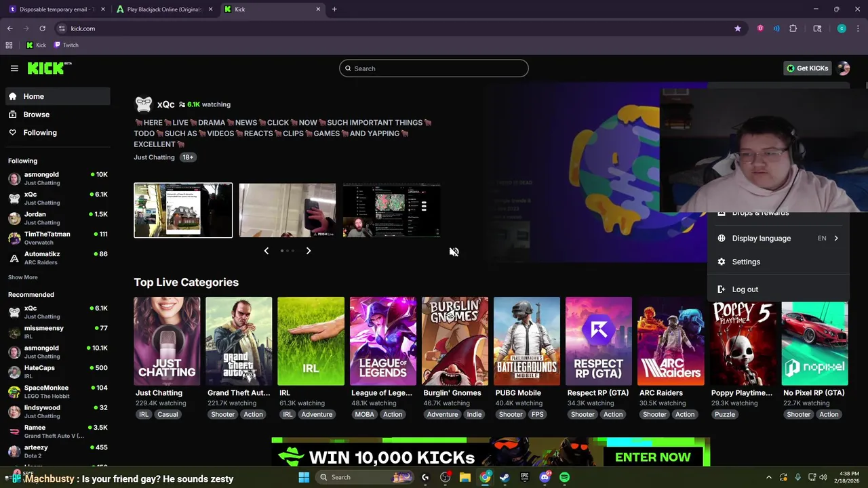Open asmongold in the Following list
Viewport: 868px width, 488px height.
[58, 178]
